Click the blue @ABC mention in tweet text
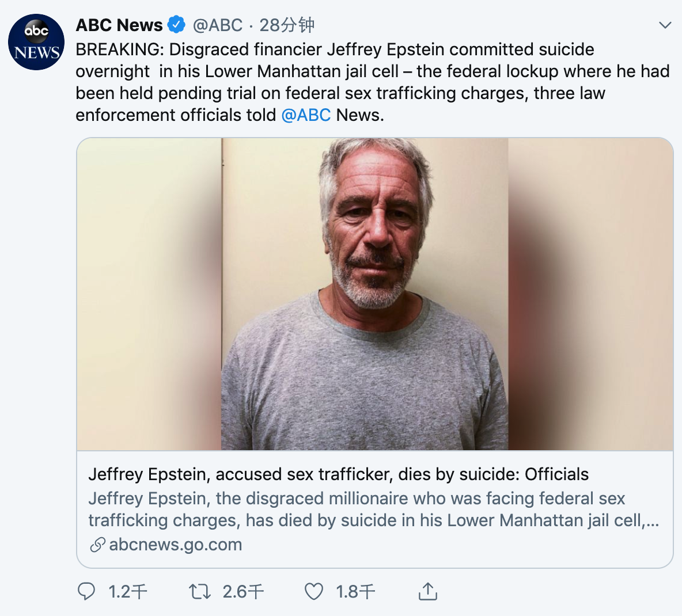 click(306, 115)
